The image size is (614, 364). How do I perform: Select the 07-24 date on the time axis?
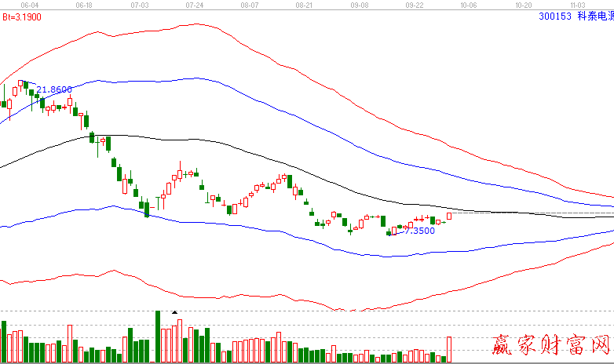pyautogui.click(x=196, y=5)
